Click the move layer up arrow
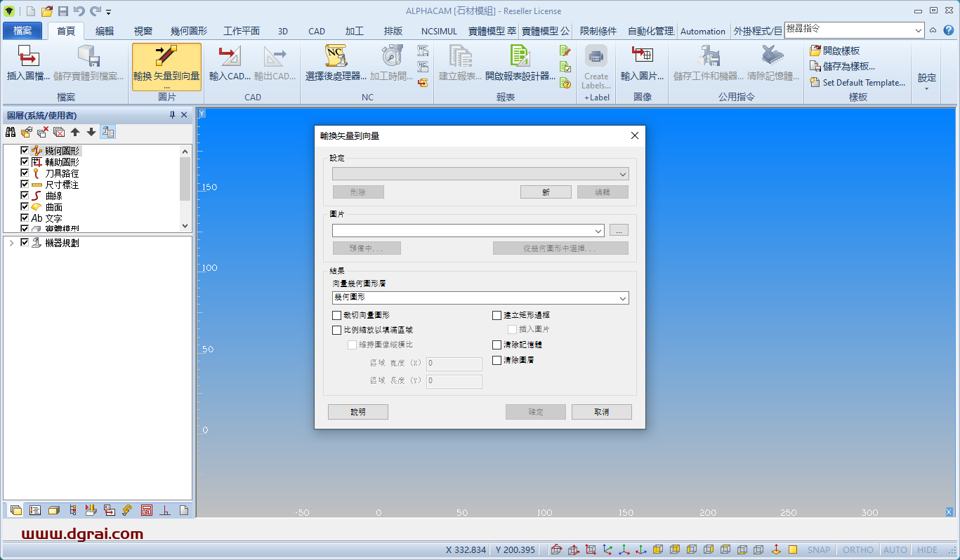 pos(75,132)
